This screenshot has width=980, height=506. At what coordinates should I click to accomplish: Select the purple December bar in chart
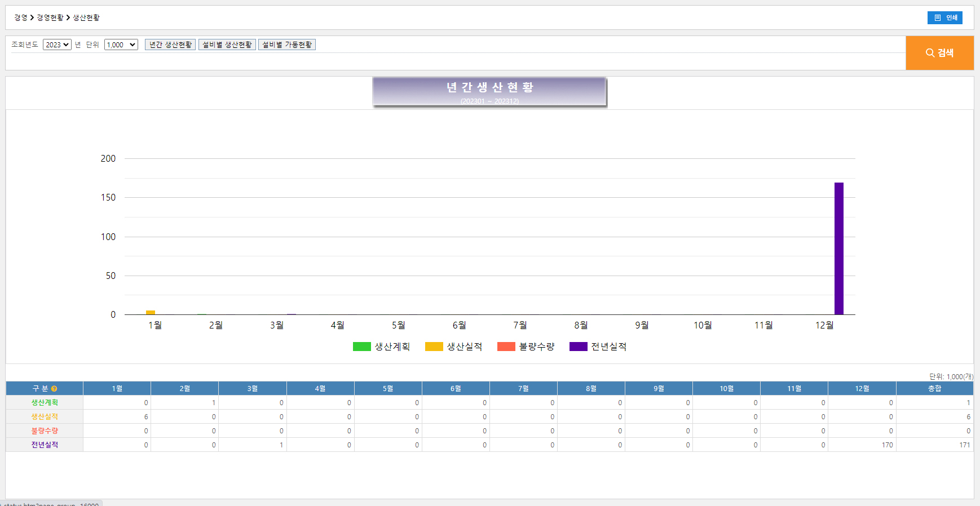[838, 248]
